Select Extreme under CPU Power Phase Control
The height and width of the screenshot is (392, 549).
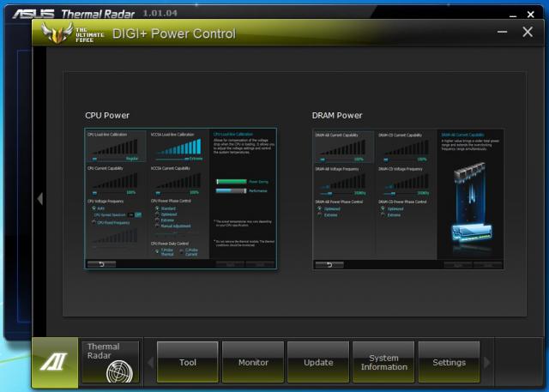156,220
